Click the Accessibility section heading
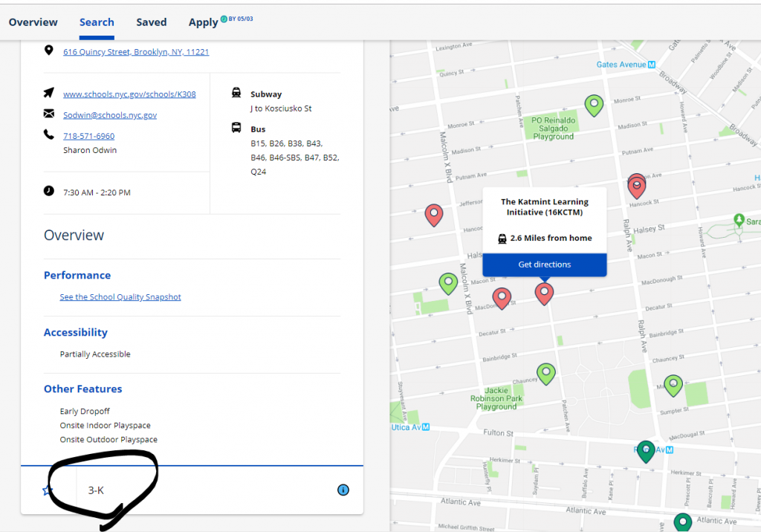The image size is (761, 532). (76, 333)
